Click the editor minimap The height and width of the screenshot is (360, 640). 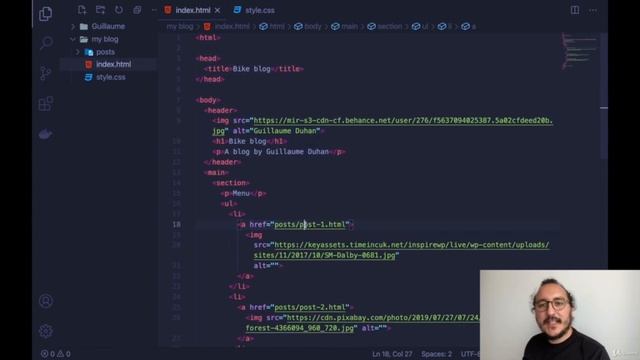(x=580, y=51)
